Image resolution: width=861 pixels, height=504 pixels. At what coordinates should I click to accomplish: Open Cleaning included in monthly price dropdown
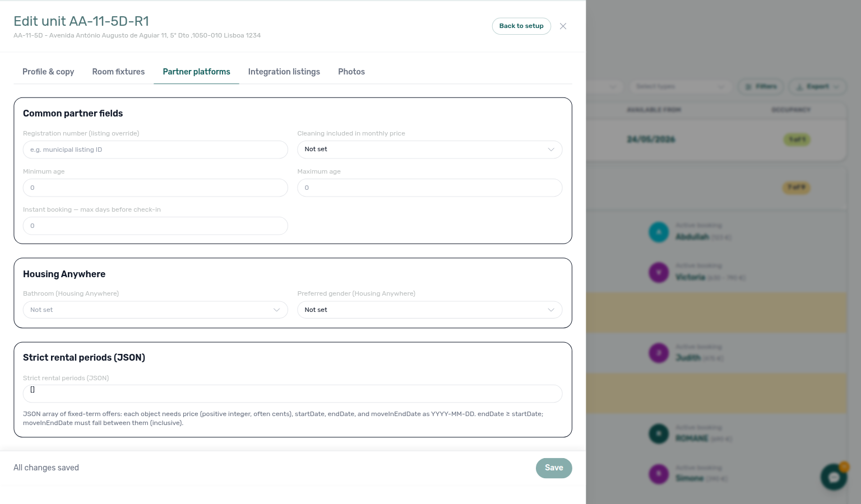click(x=429, y=150)
